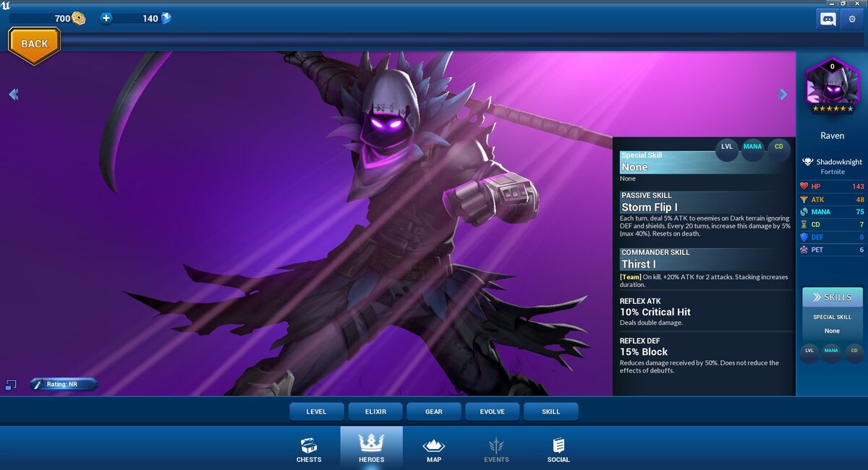This screenshot has height=470, width=868.
Task: Click the hero name Raven
Action: point(832,136)
